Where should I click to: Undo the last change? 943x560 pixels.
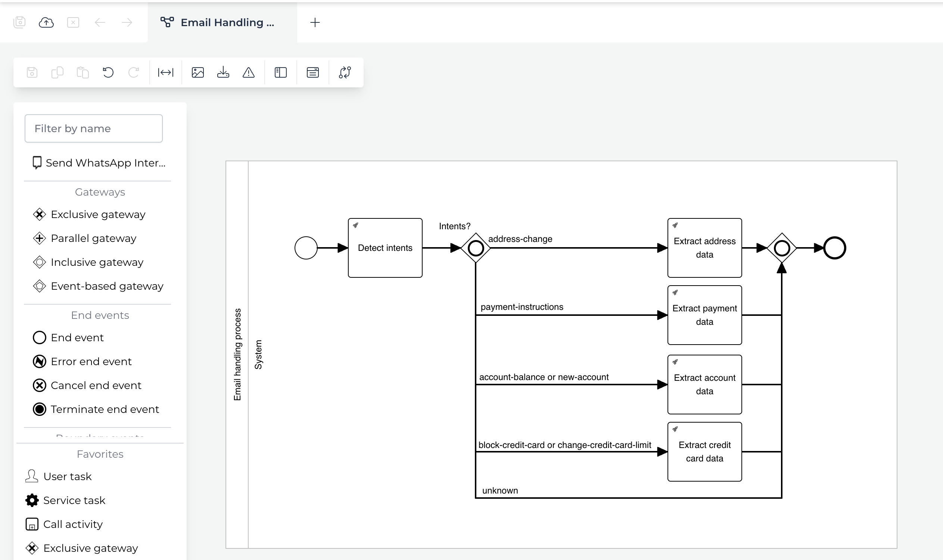coord(109,72)
